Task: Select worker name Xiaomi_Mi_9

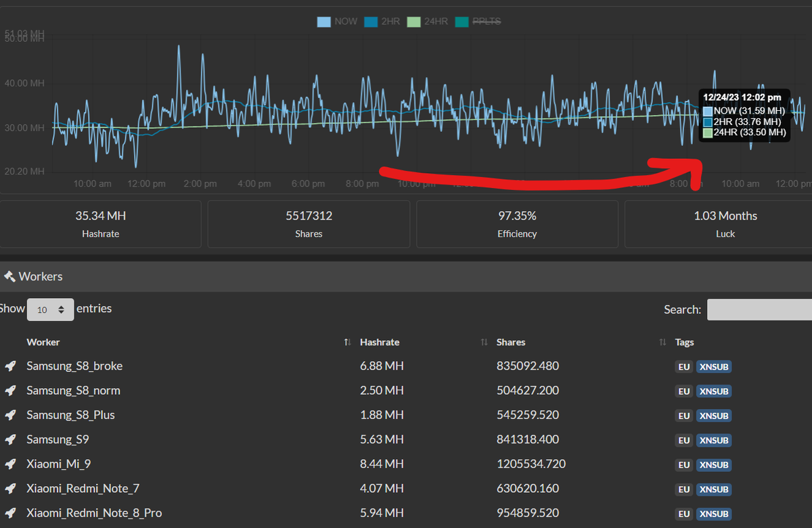Action: pos(58,464)
